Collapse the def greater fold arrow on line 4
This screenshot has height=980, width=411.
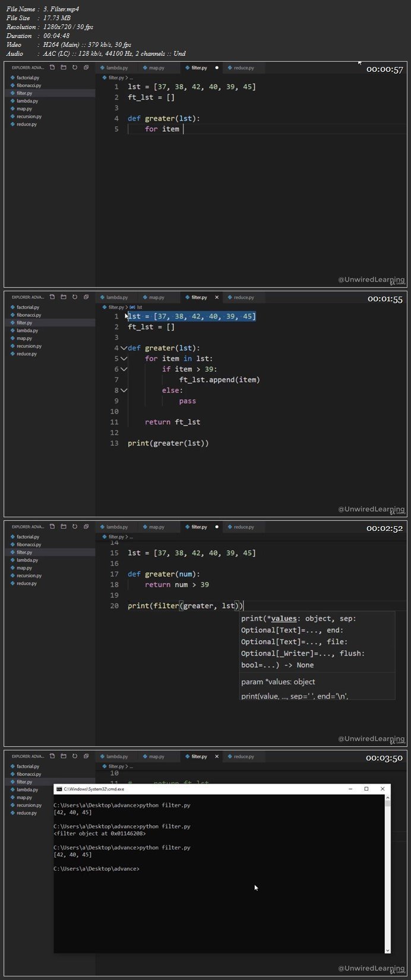[x=124, y=348]
